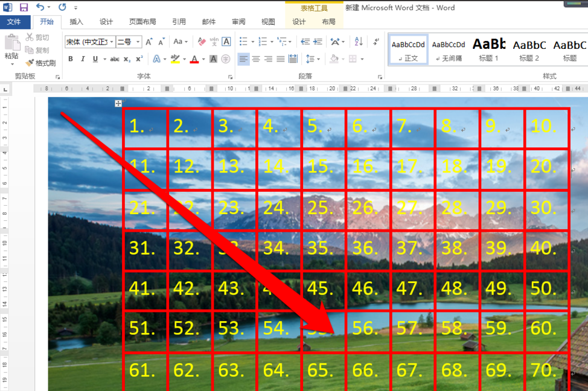Click the phonetic guide (wén) icon

click(214, 42)
